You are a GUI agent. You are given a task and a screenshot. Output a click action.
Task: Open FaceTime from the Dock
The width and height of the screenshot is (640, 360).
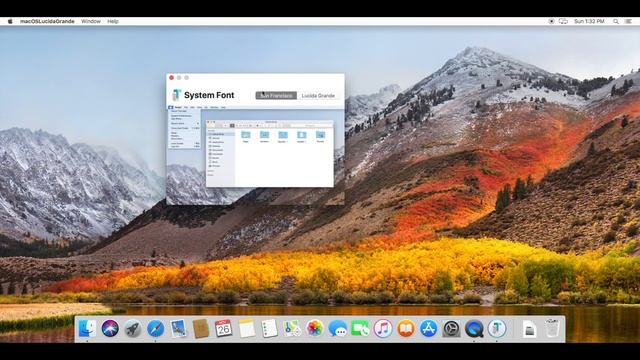(x=360, y=328)
